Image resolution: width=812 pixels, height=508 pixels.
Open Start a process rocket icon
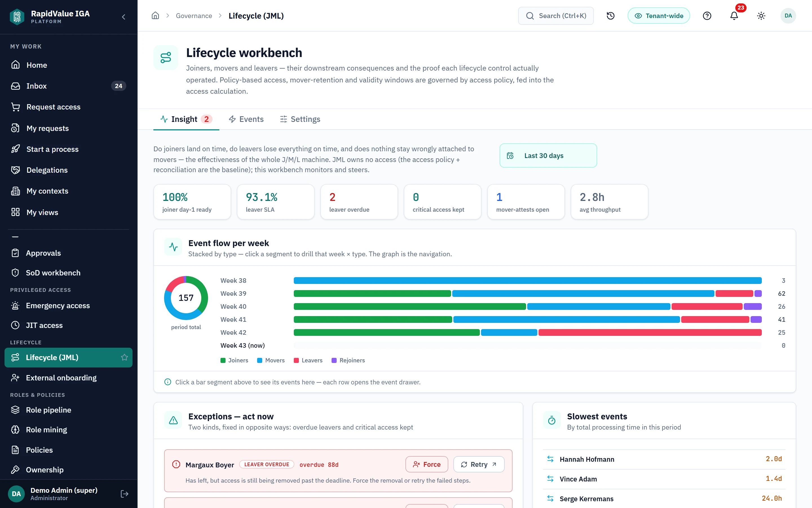16,149
